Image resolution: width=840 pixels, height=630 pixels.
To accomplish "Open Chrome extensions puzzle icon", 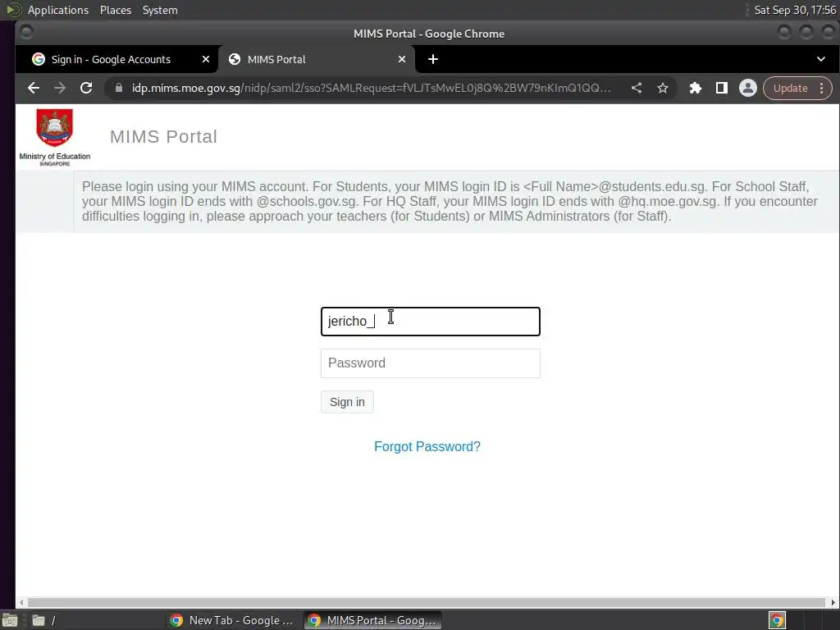I will [x=696, y=88].
